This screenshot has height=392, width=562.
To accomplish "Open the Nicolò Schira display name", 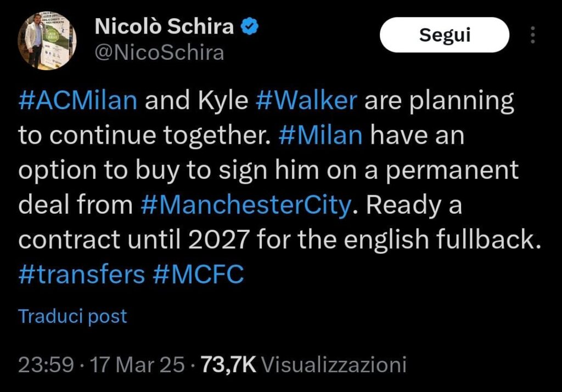I will (164, 27).
